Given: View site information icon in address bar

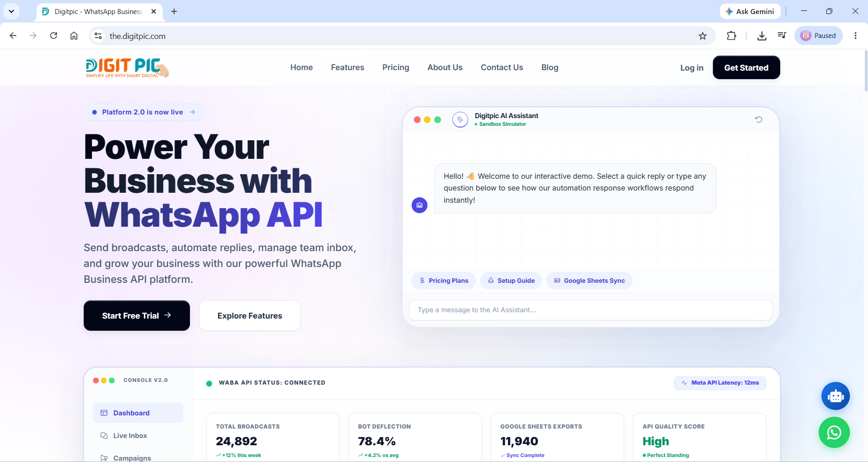Looking at the screenshot, I should pos(98,36).
